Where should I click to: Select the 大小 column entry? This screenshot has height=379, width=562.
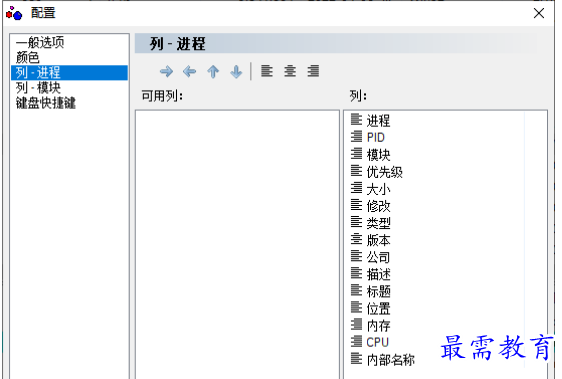point(378,189)
